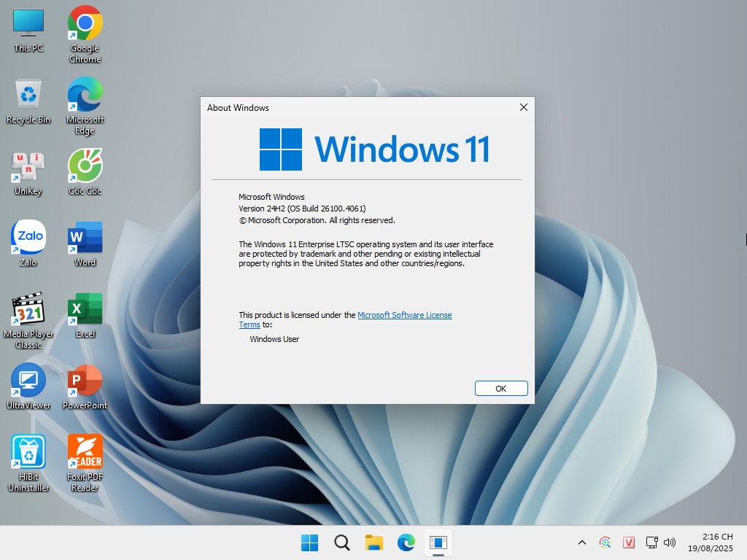Open taskbar Search
This screenshot has width=747, height=560.
click(341, 542)
